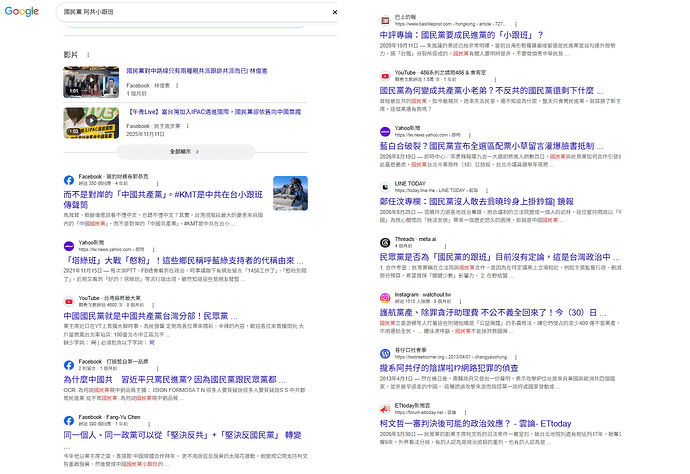690x474 pixels.
Task: Open more options for 打臉藍白第一品牌 result
Action: pyautogui.click(x=157, y=368)
